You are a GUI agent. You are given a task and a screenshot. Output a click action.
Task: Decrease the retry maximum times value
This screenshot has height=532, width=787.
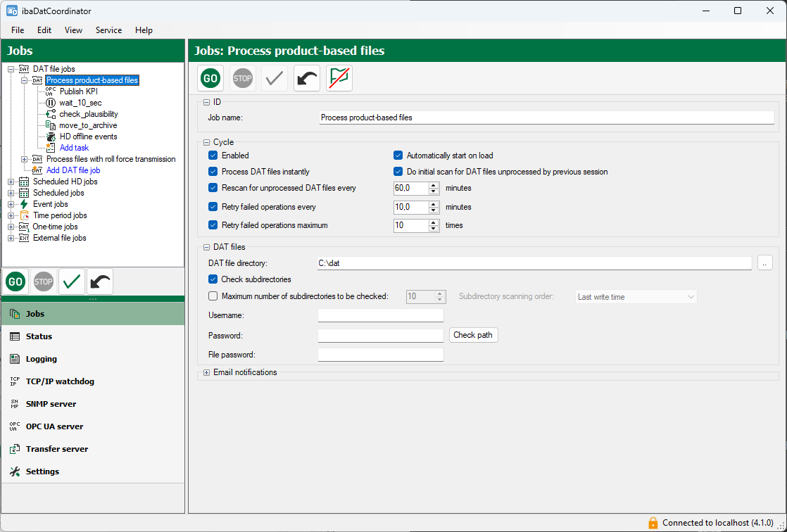click(434, 229)
